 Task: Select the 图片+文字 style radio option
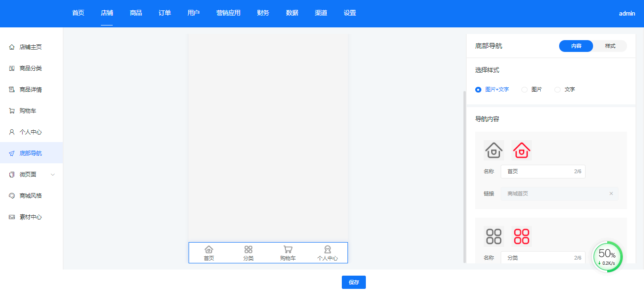(x=479, y=90)
